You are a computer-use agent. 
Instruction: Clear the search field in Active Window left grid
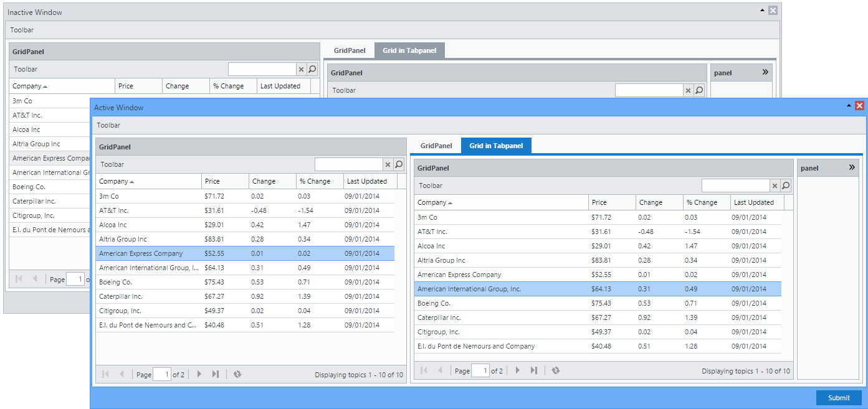[x=388, y=164]
